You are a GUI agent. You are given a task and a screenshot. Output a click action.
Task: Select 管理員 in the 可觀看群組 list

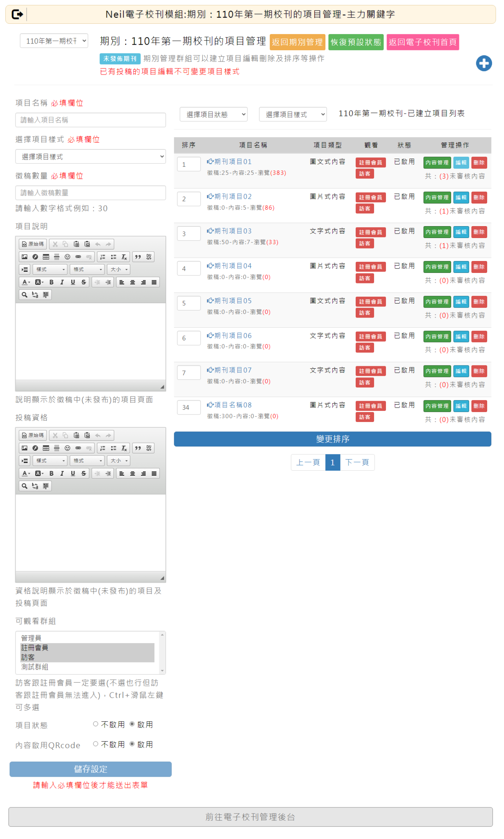(31, 638)
